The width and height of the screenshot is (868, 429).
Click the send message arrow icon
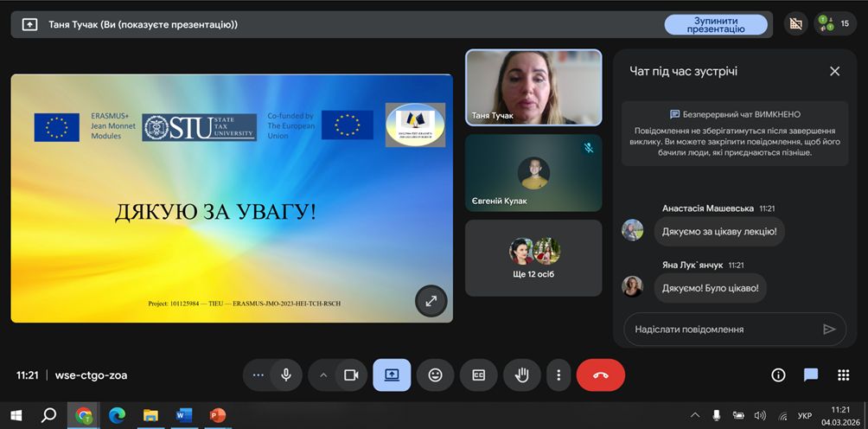coord(829,330)
